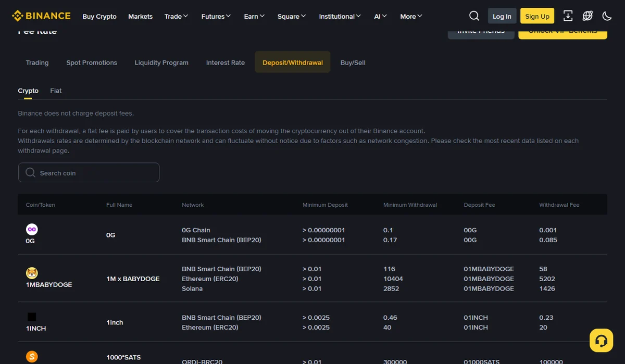Switch to the Trading tab
The image size is (625, 364).
(37, 62)
